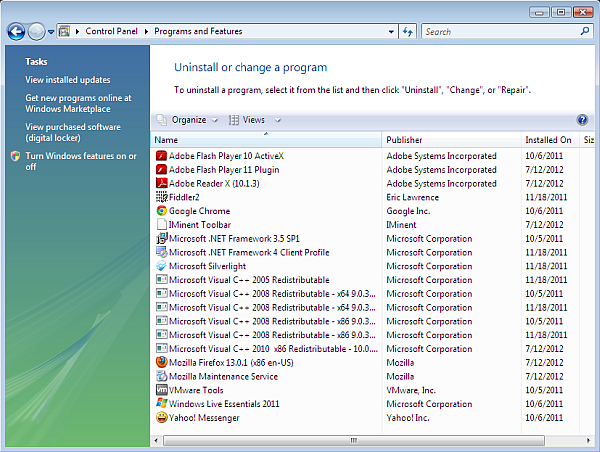This screenshot has height=452, width=600.
Task: Click the Adobe Flash Player 10 ActiveX icon
Action: tap(161, 156)
